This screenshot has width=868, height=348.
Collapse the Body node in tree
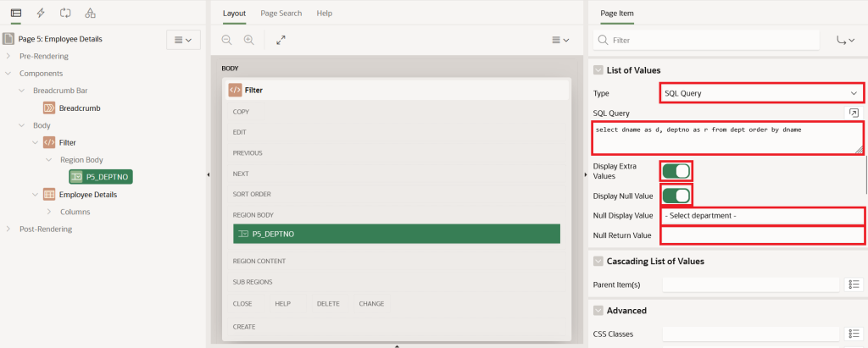(x=21, y=125)
